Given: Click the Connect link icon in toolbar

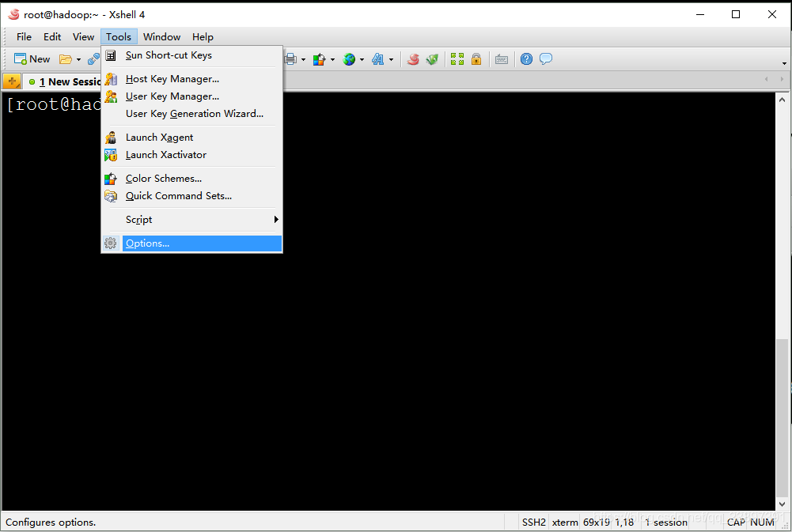Looking at the screenshot, I should click(93, 59).
